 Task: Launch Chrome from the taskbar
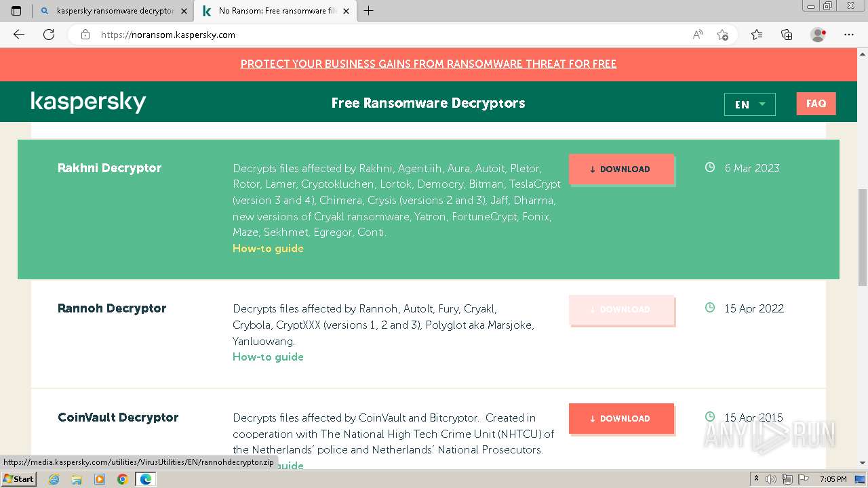point(122,479)
